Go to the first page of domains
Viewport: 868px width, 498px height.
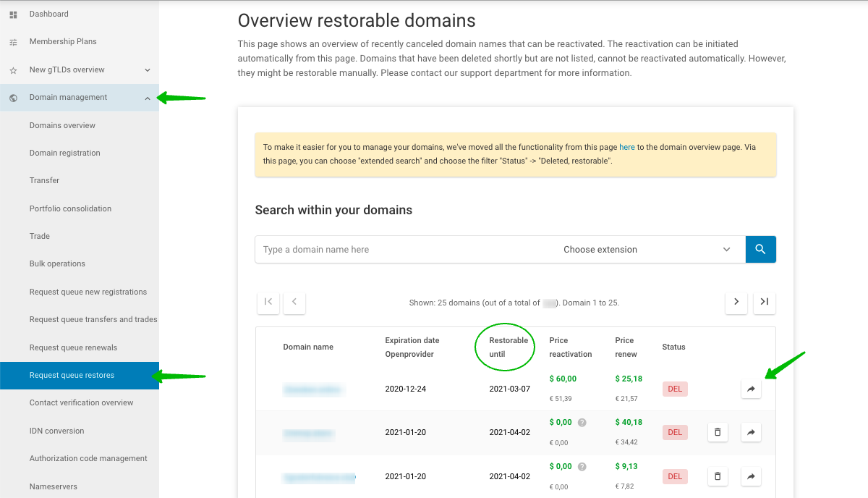coord(268,303)
